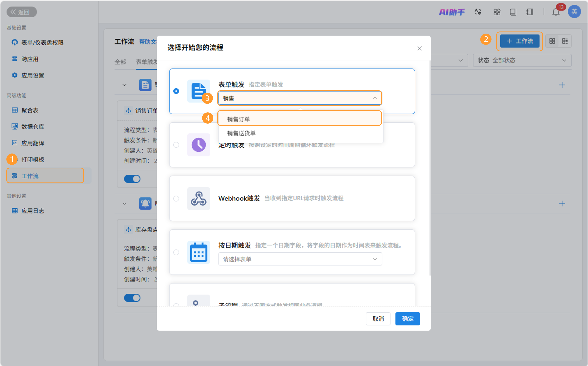This screenshot has width=588, height=366.
Task: Click the apps grid icon in header
Action: tap(497, 12)
